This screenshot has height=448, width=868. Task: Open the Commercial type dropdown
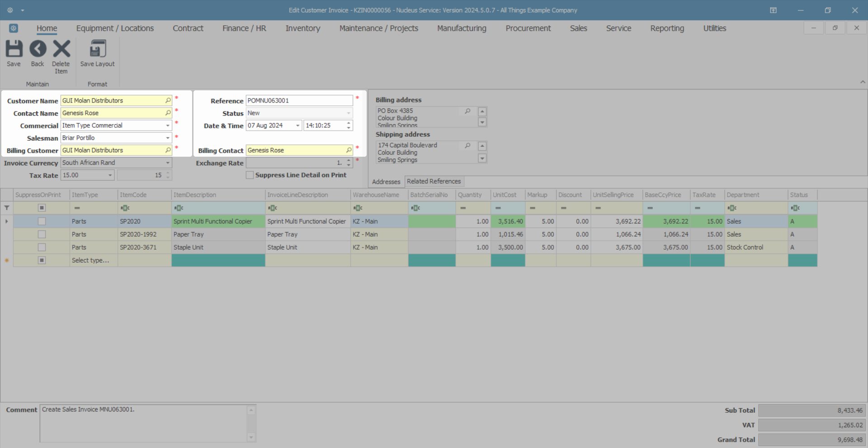point(168,126)
